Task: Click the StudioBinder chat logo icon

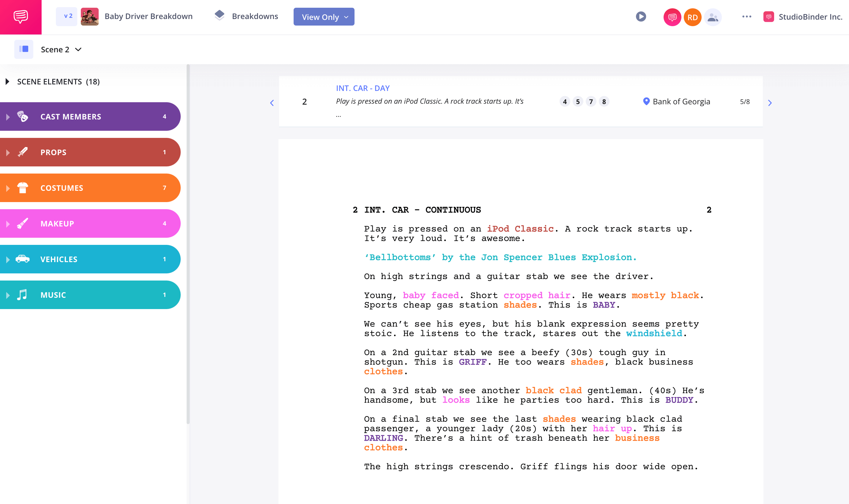Action: tap(21, 17)
